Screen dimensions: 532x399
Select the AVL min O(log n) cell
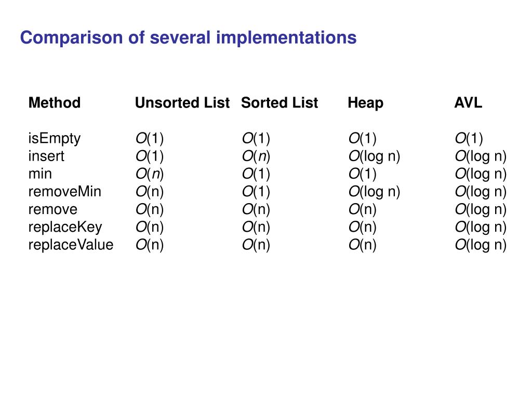click(481, 174)
